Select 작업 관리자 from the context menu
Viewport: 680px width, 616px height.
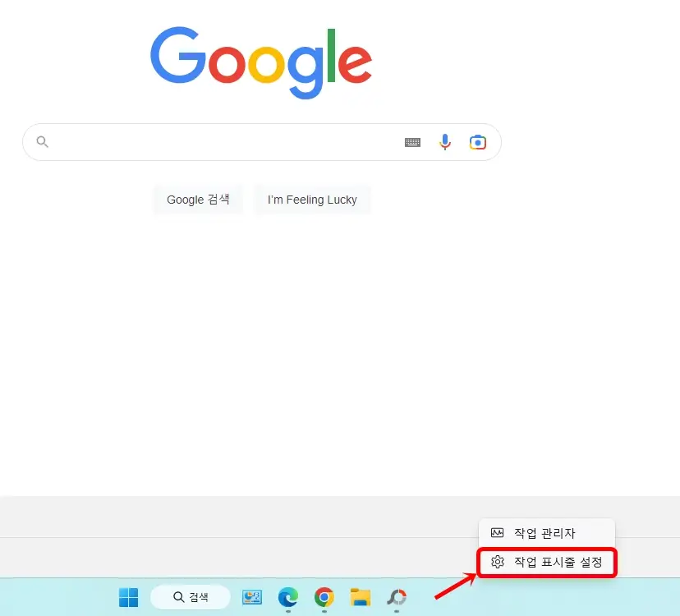coord(546,532)
